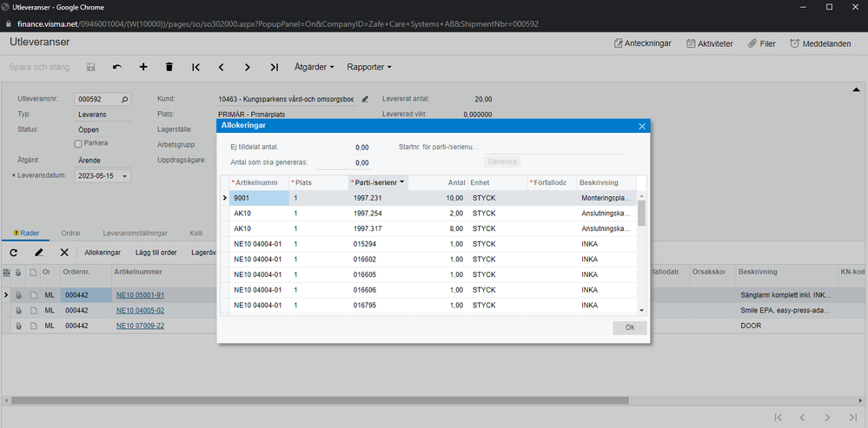This screenshot has height=428, width=868.
Task: Refresh the Rader grid
Action: pos(14,253)
